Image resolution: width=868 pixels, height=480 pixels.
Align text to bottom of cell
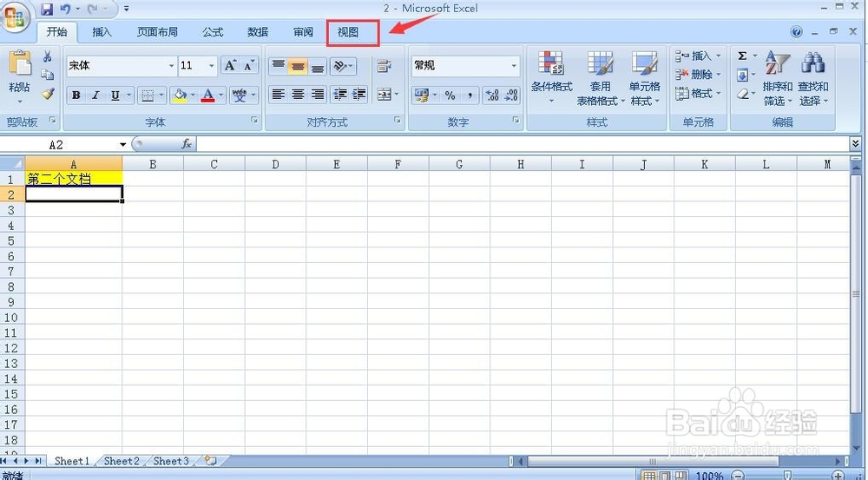[317, 67]
